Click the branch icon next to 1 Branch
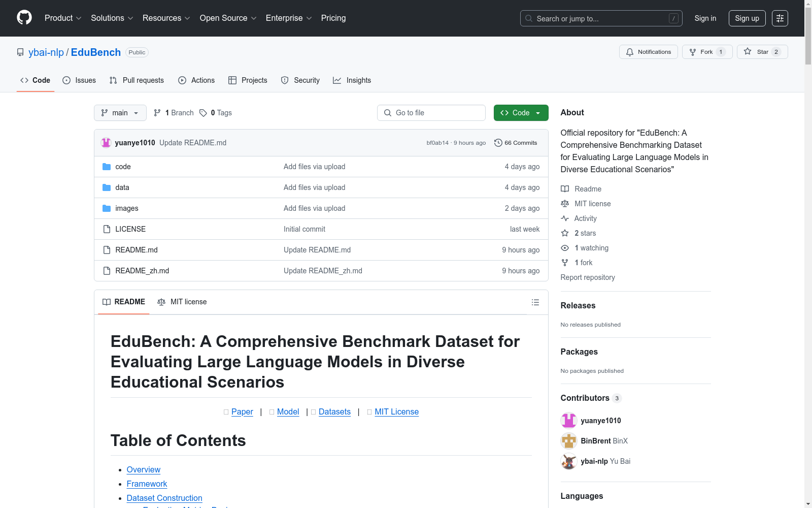812x508 pixels. pyautogui.click(x=157, y=113)
